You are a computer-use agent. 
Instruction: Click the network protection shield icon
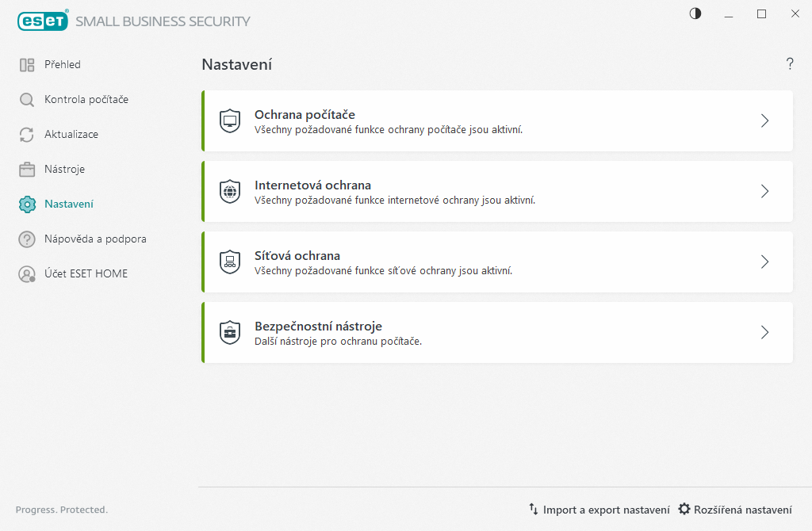(230, 262)
